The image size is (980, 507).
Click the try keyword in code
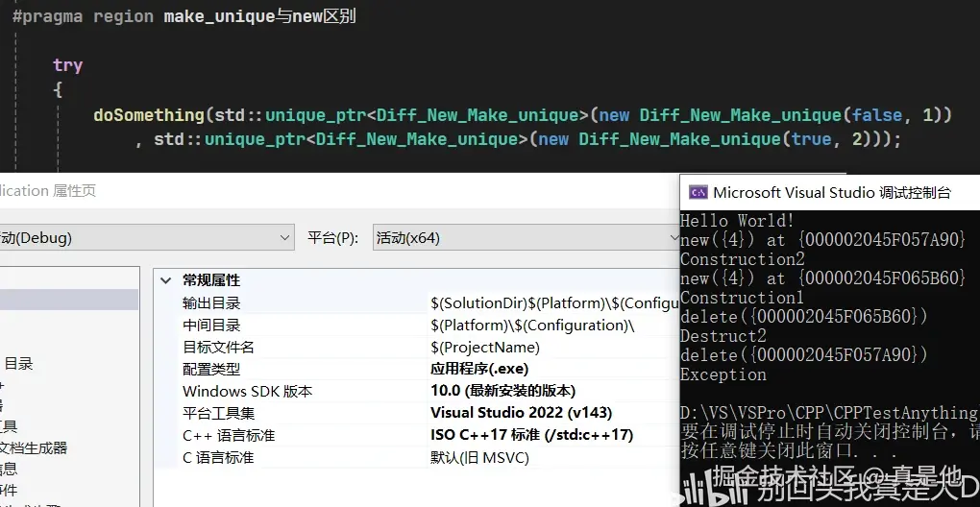click(67, 65)
